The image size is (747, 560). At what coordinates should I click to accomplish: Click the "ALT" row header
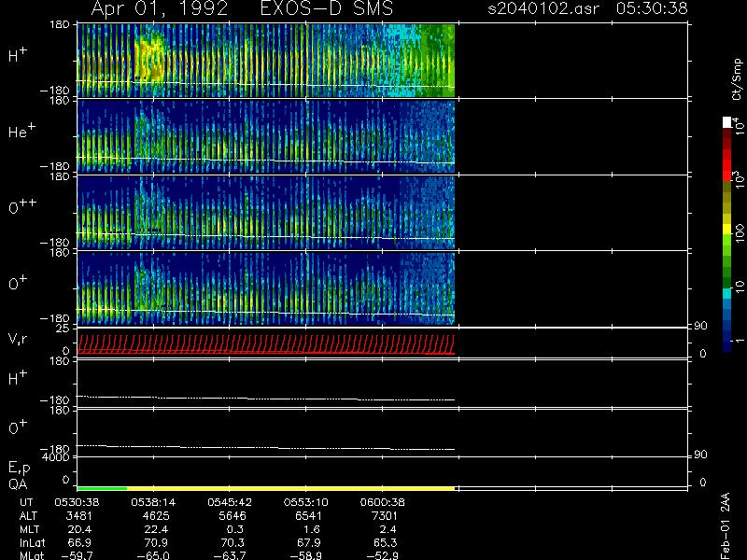28,516
